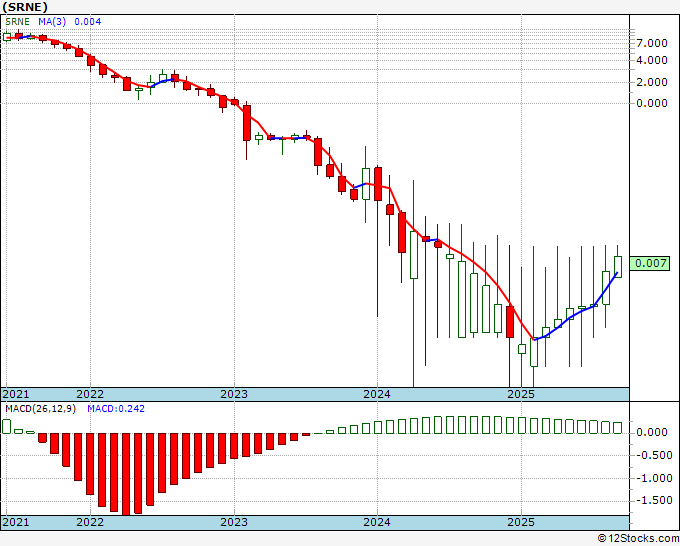Click the 2.000 price axis label
680x546 pixels.
(x=652, y=82)
